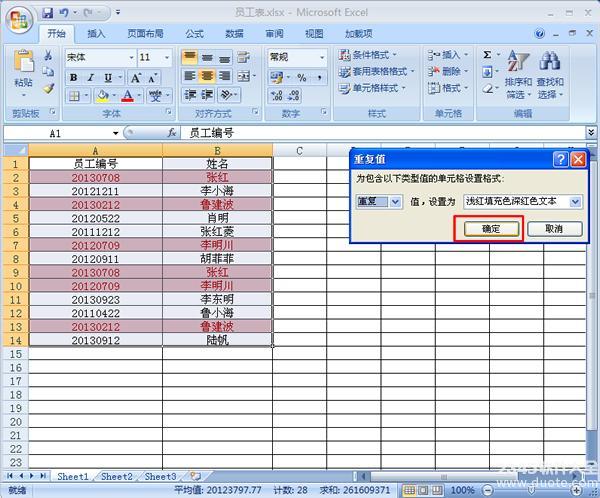Open 条件格式 conditional formatting menu

pyautogui.click(x=368, y=55)
